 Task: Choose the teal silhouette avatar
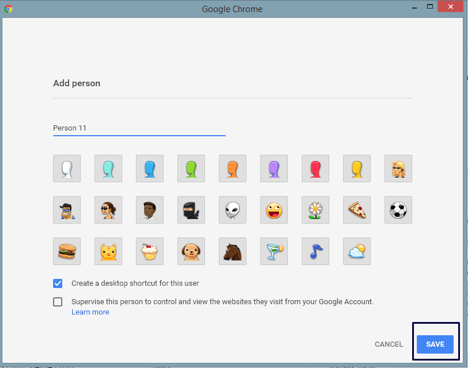[x=108, y=168]
